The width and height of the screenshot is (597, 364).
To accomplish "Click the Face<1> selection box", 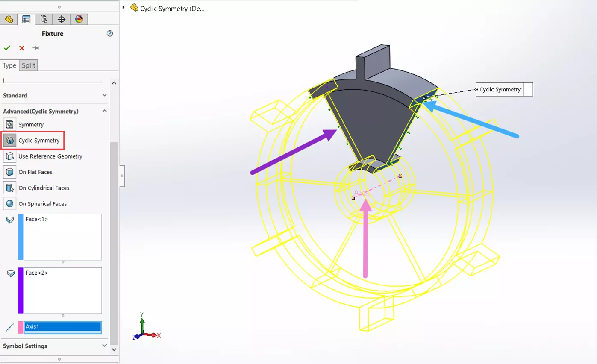I will click(x=63, y=237).
